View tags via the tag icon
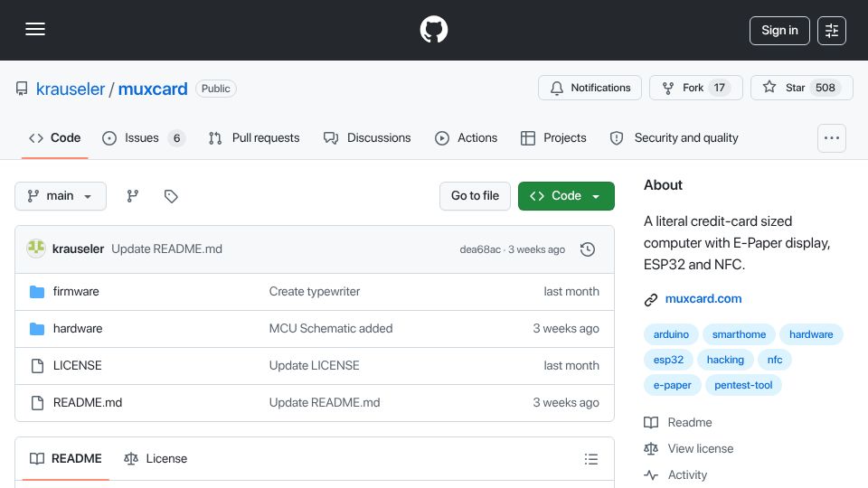Viewport: 868px width, 488px height. click(x=171, y=196)
